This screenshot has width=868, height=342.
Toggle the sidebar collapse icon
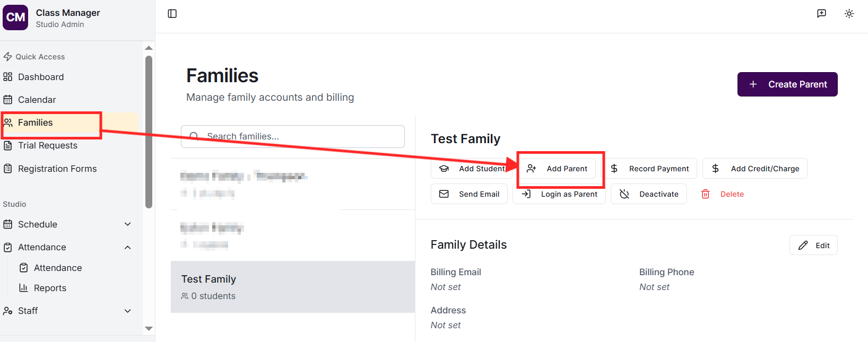172,14
